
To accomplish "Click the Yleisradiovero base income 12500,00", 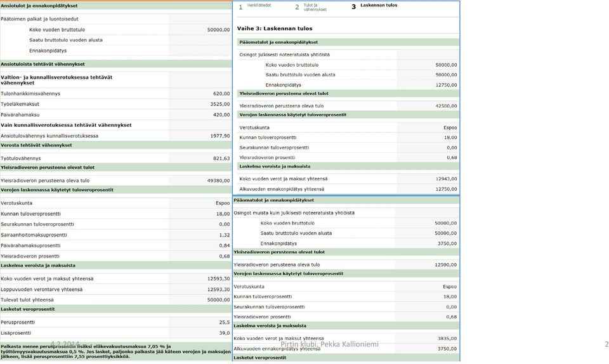I will 446,264.
